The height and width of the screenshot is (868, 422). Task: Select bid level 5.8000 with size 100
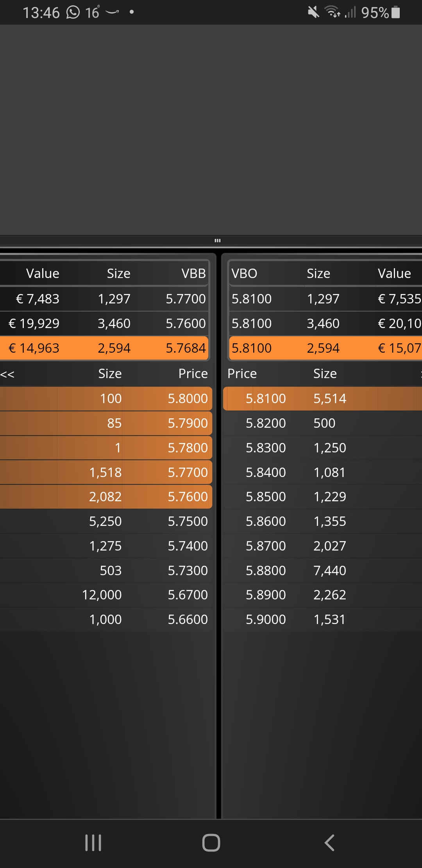click(x=106, y=398)
